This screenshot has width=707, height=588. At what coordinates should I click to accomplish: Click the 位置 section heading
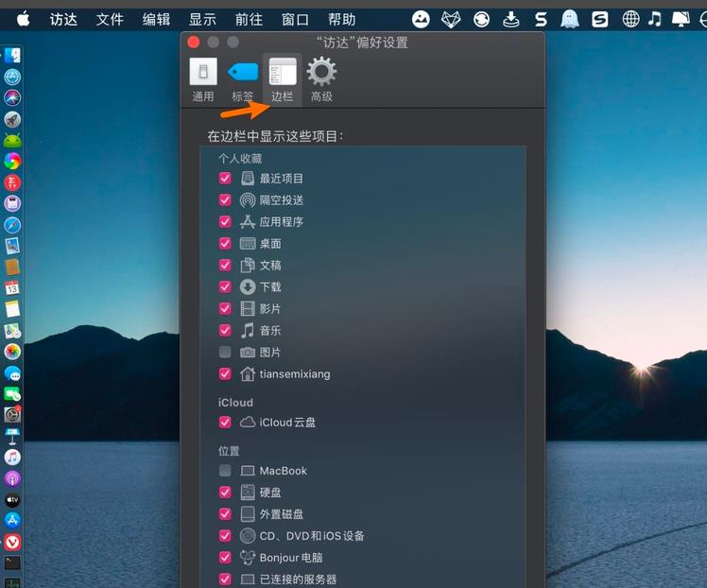pos(229,451)
